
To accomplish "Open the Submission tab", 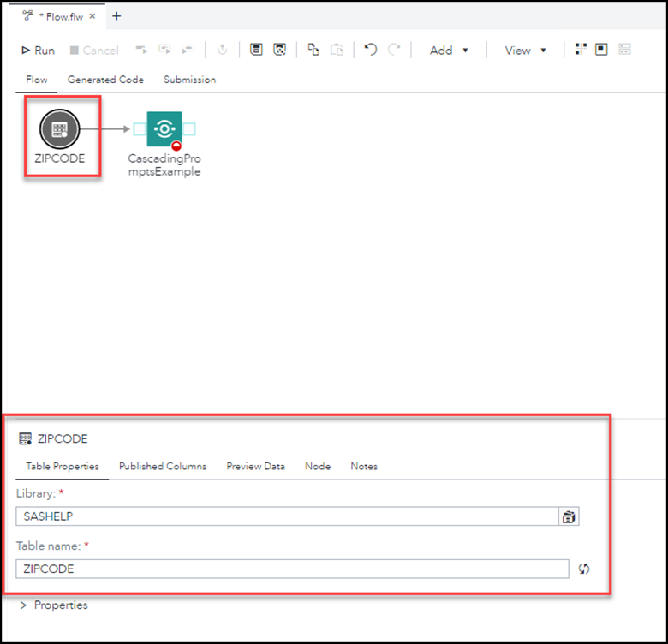I will (x=189, y=80).
